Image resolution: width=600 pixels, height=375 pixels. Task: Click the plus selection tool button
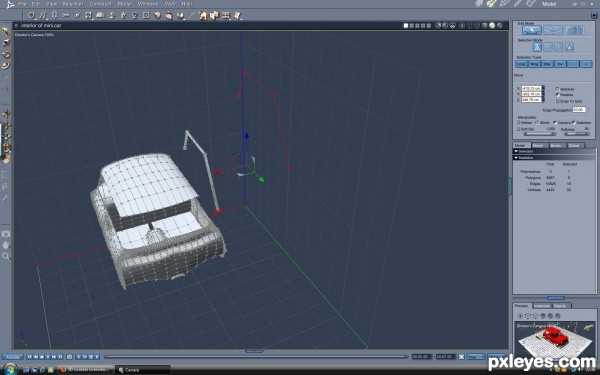tap(586, 64)
